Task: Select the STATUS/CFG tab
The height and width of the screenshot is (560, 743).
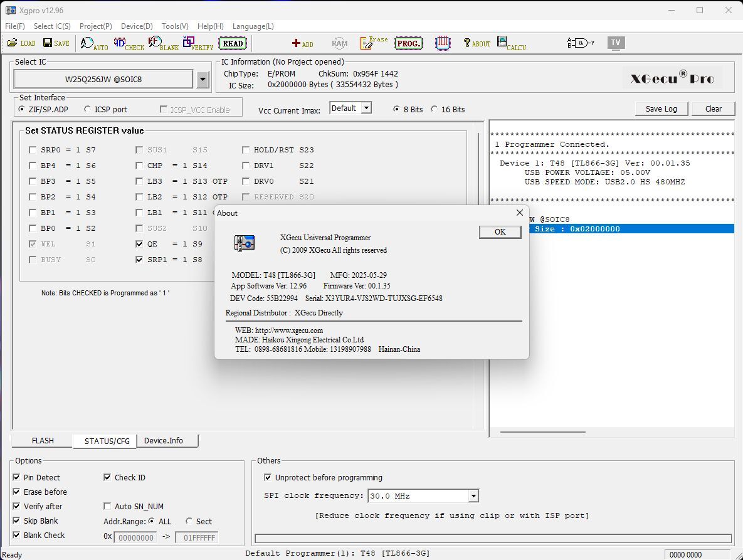Action: [107, 441]
